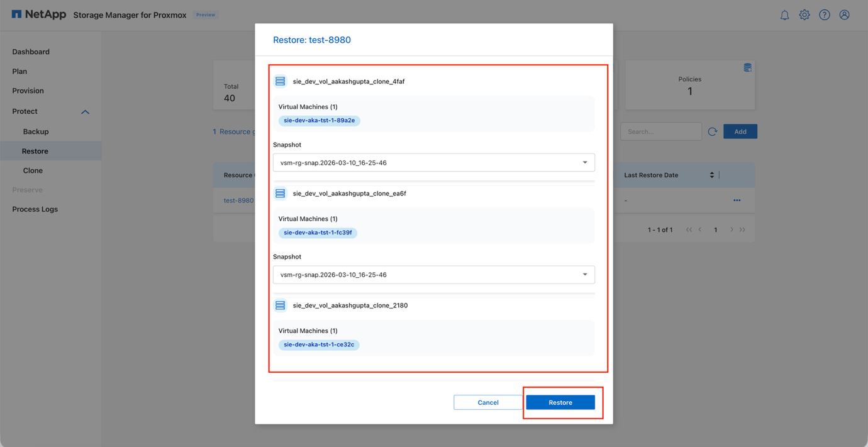Click the Policies database icon
868x447 pixels.
point(747,68)
